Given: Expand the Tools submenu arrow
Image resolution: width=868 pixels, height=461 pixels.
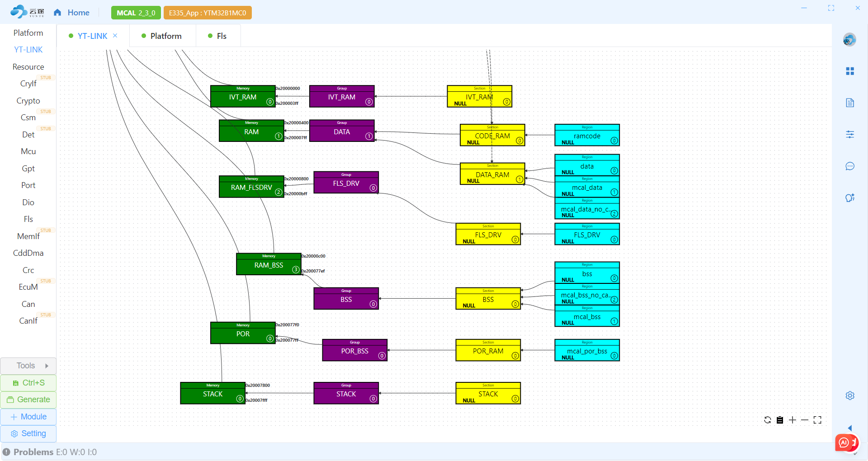Looking at the screenshot, I should (x=47, y=366).
